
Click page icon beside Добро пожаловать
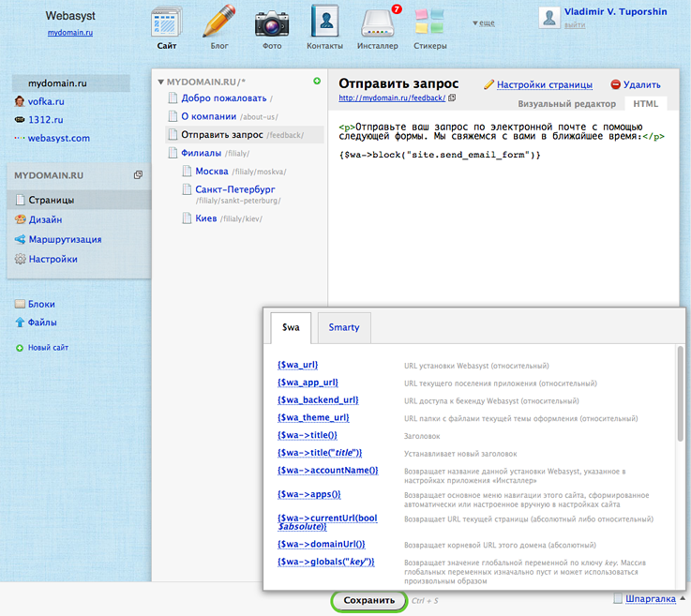173,98
